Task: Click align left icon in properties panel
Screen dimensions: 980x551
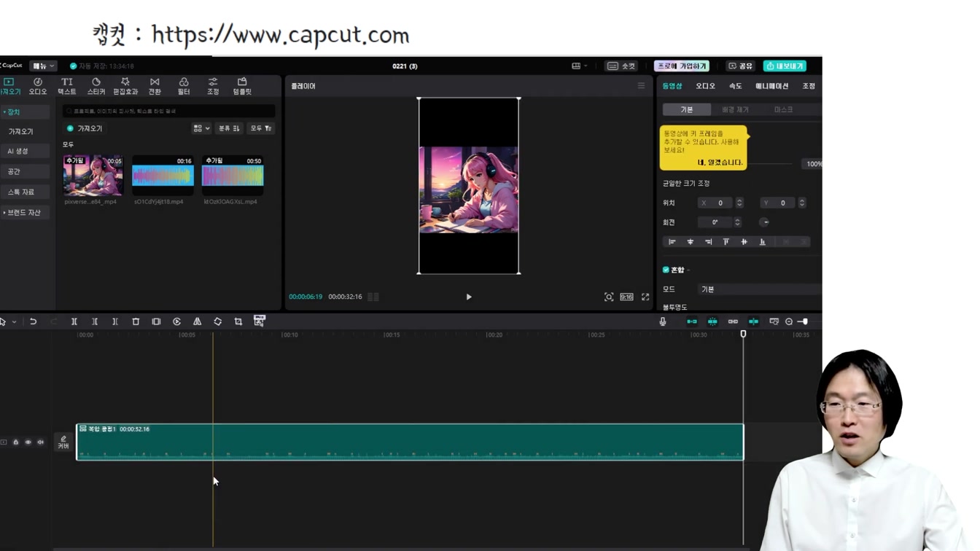Action: pyautogui.click(x=672, y=242)
